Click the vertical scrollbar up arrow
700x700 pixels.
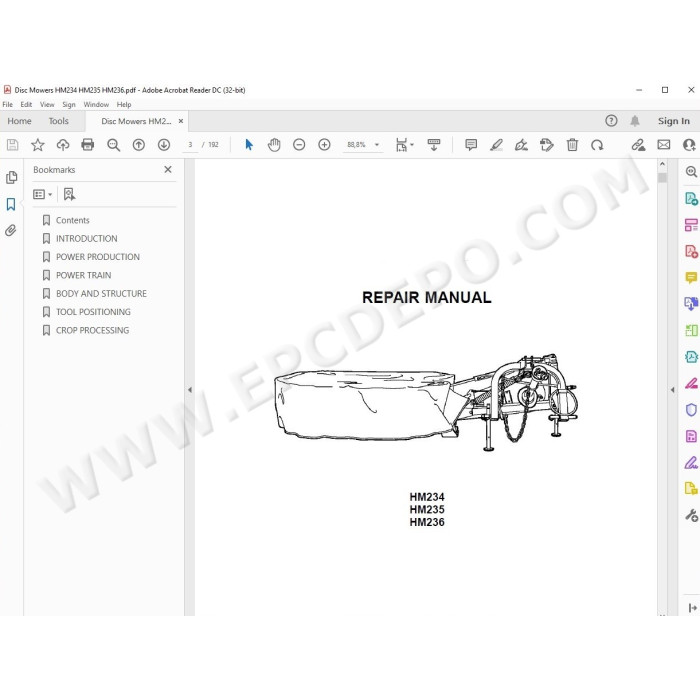click(x=662, y=164)
